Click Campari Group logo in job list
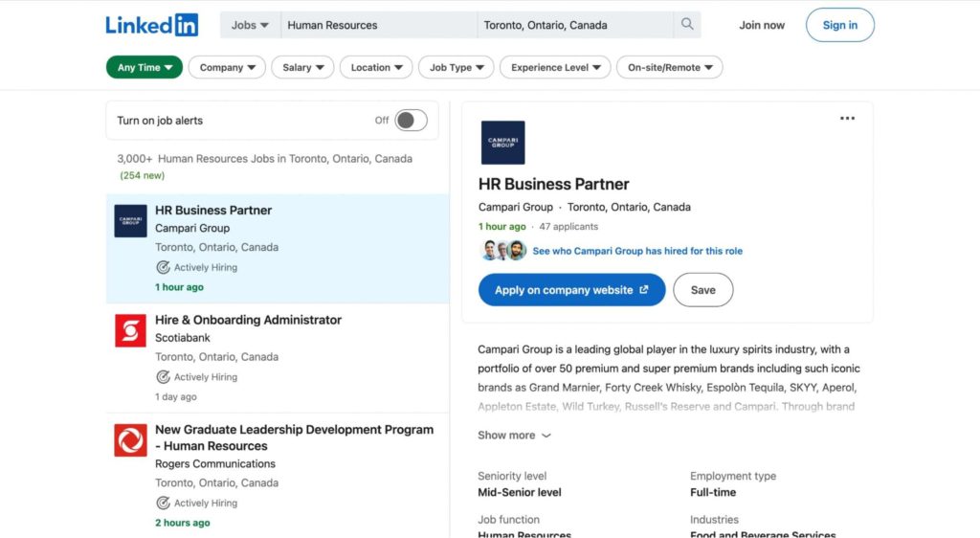 pyautogui.click(x=130, y=220)
